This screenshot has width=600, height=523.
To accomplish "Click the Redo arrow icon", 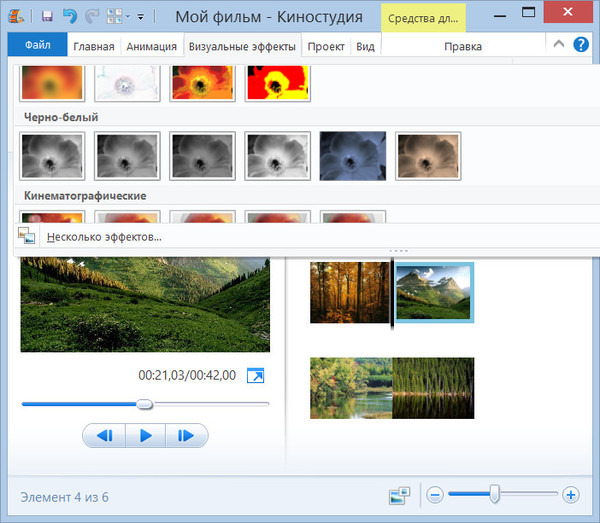I will pos(92,17).
